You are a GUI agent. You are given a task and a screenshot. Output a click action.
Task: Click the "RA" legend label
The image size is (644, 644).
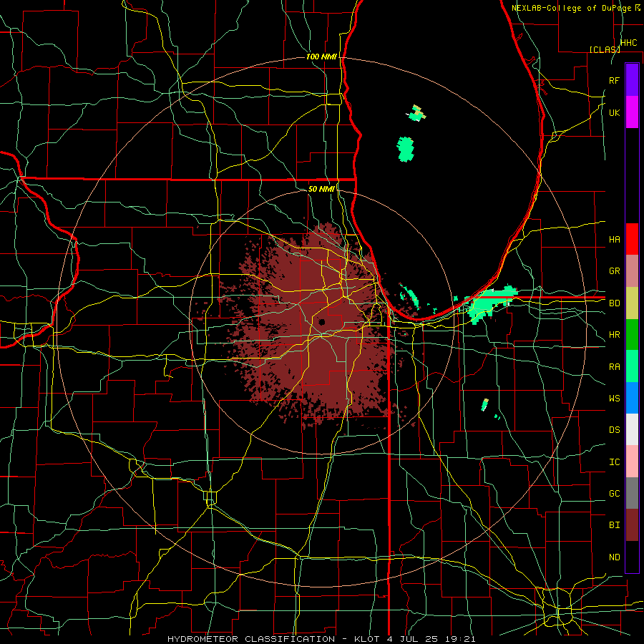pos(615,367)
